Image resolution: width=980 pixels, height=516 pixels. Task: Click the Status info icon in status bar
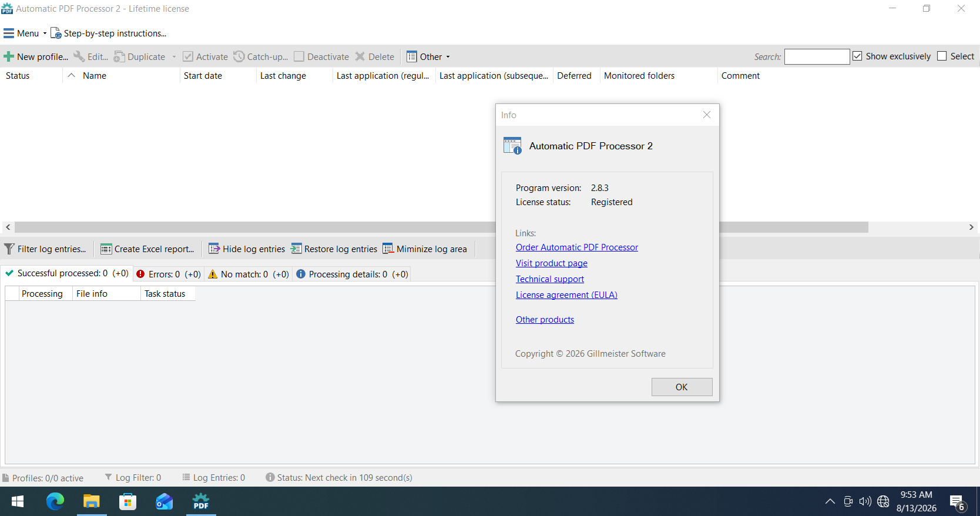[270, 477]
